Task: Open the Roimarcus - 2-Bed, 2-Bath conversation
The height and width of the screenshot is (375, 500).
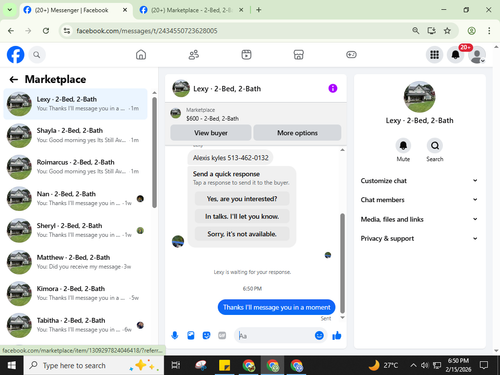Action: point(75,167)
